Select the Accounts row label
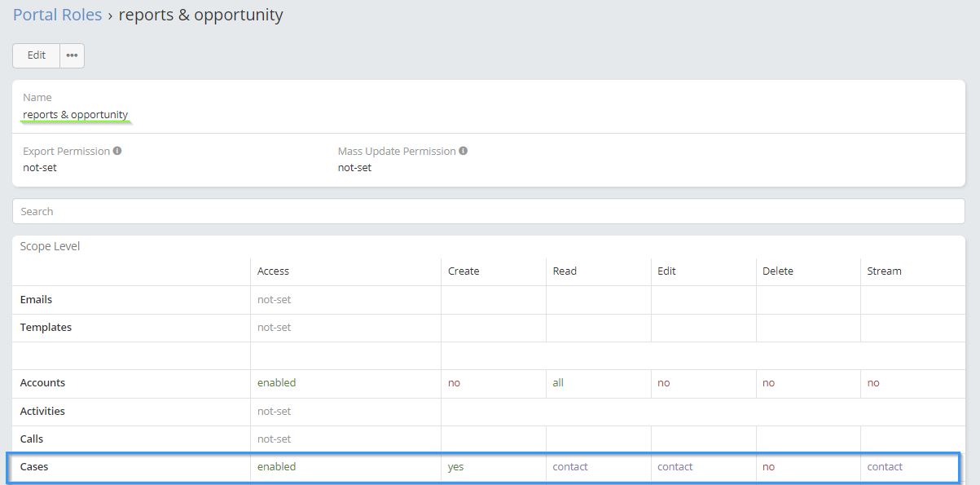The image size is (980, 485). tap(42, 383)
